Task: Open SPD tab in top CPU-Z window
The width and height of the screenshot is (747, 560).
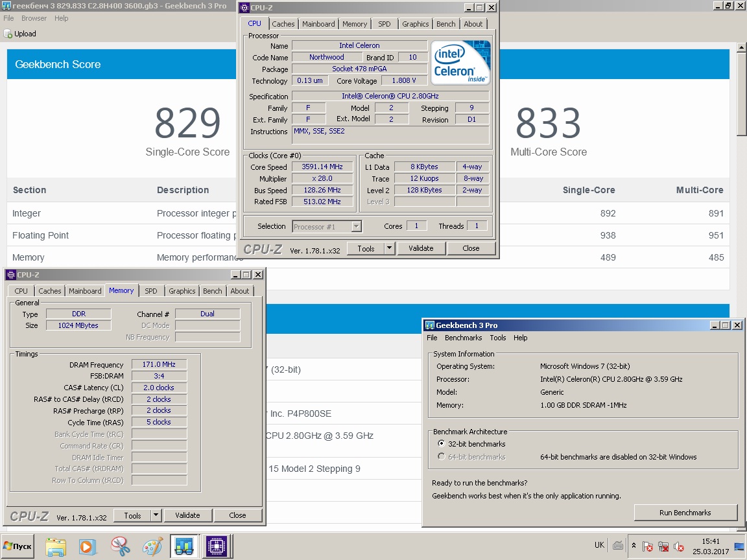Action: tap(384, 24)
